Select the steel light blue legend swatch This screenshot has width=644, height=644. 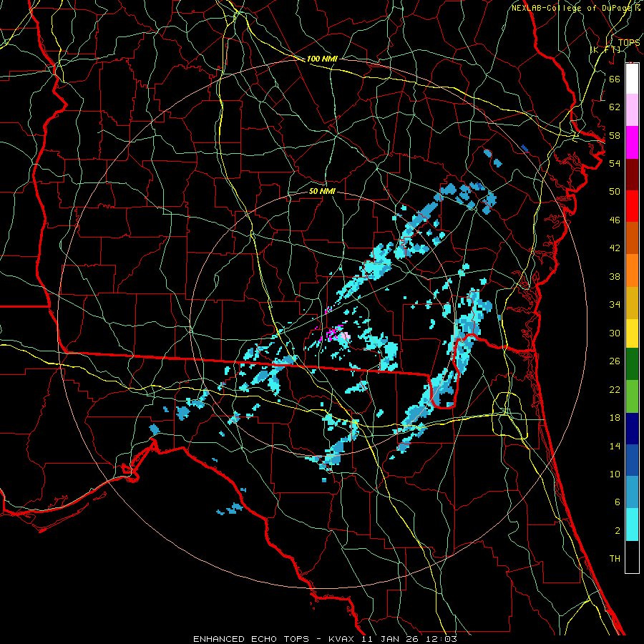632,492
